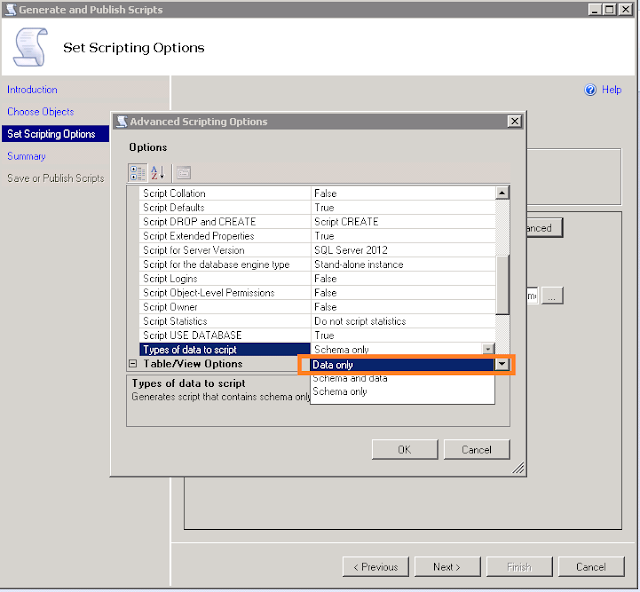Click the False value for Script Owner

point(325,307)
